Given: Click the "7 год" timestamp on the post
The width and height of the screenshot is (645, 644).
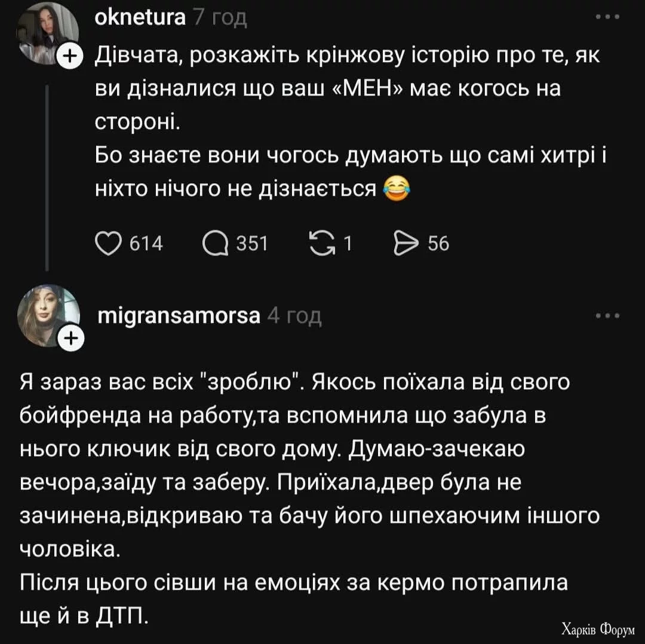Looking at the screenshot, I should click(x=220, y=18).
